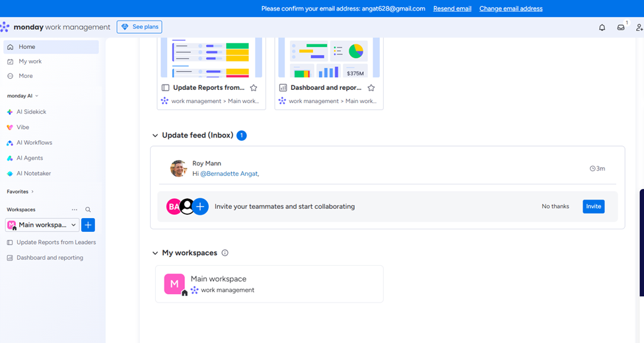
Task: Click the 3m clock timestamp
Action: [x=597, y=169]
